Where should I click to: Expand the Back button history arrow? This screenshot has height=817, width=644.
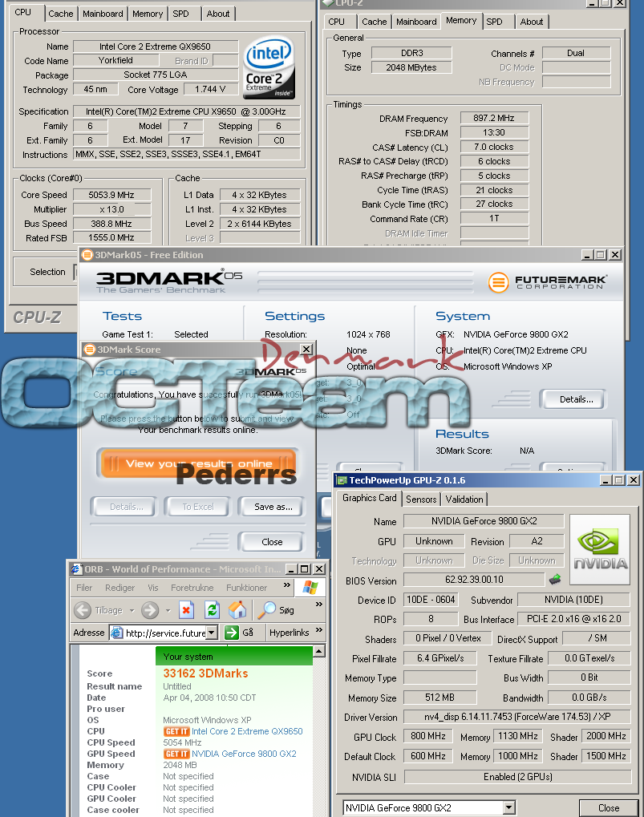pos(132,610)
